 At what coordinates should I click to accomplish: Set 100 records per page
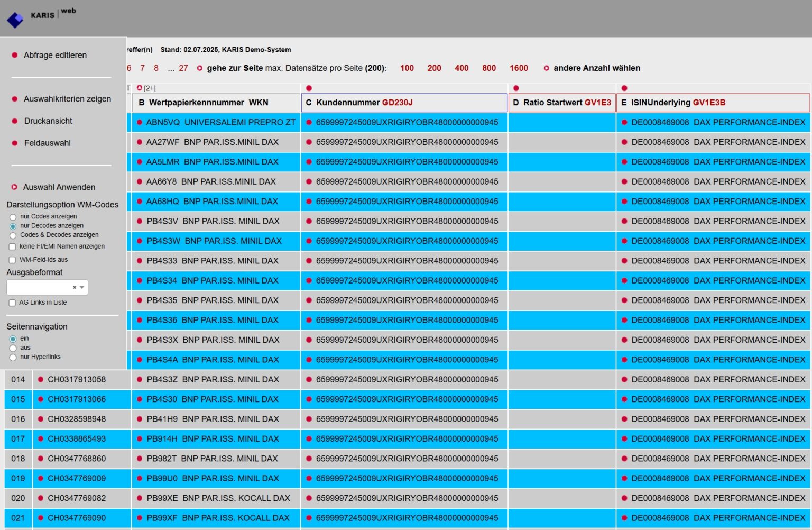coord(407,68)
